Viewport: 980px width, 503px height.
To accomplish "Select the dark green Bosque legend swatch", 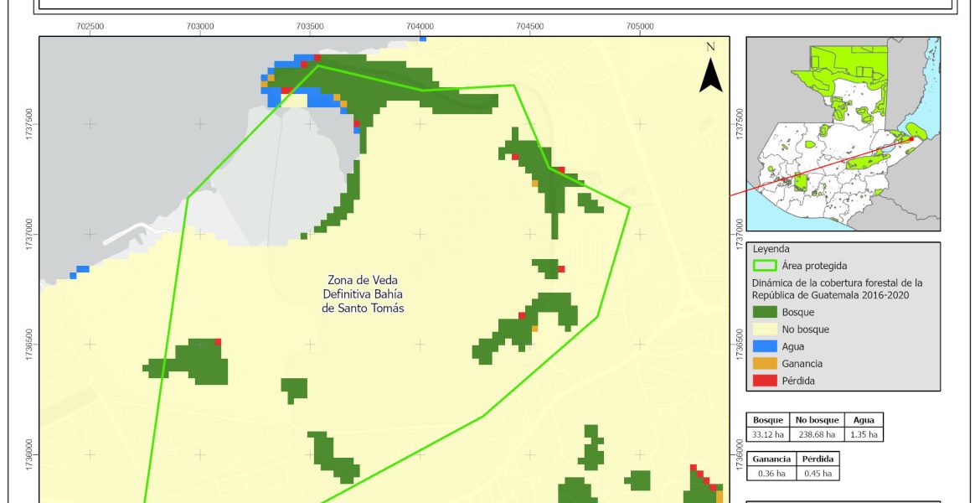I will click(763, 312).
